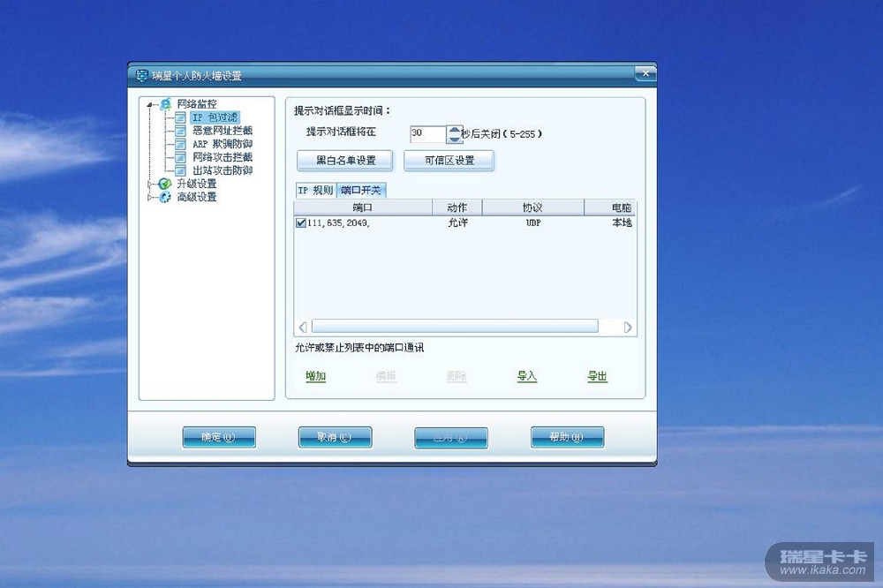Click the 出站攻击防御 page icon
Viewport: 883px width, 588px height.
[x=180, y=170]
